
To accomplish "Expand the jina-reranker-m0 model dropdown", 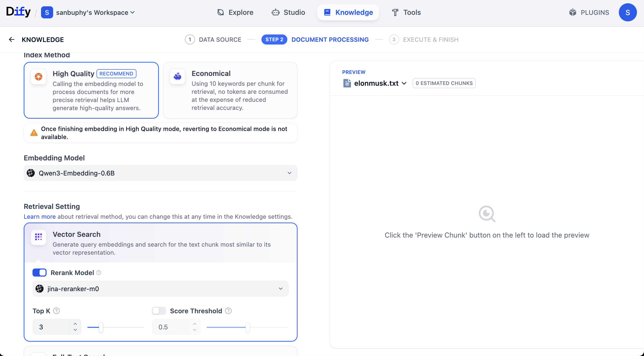I will pos(160,289).
